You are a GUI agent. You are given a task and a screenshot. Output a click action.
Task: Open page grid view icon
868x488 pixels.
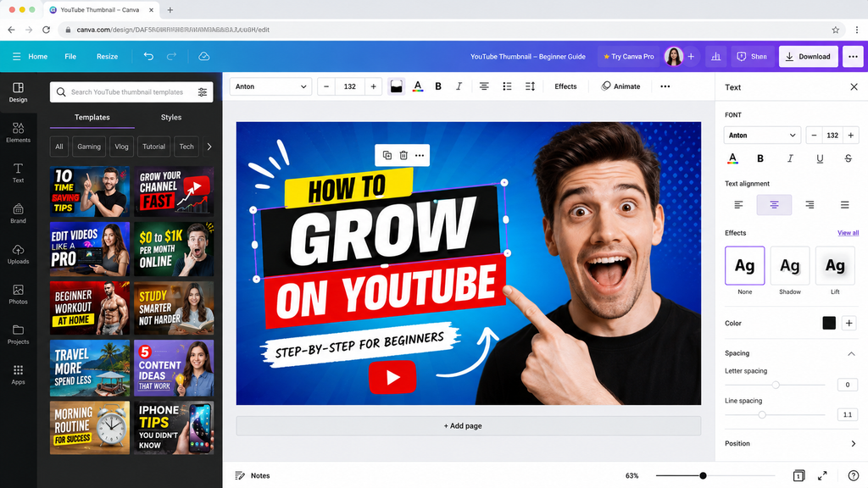pyautogui.click(x=798, y=476)
